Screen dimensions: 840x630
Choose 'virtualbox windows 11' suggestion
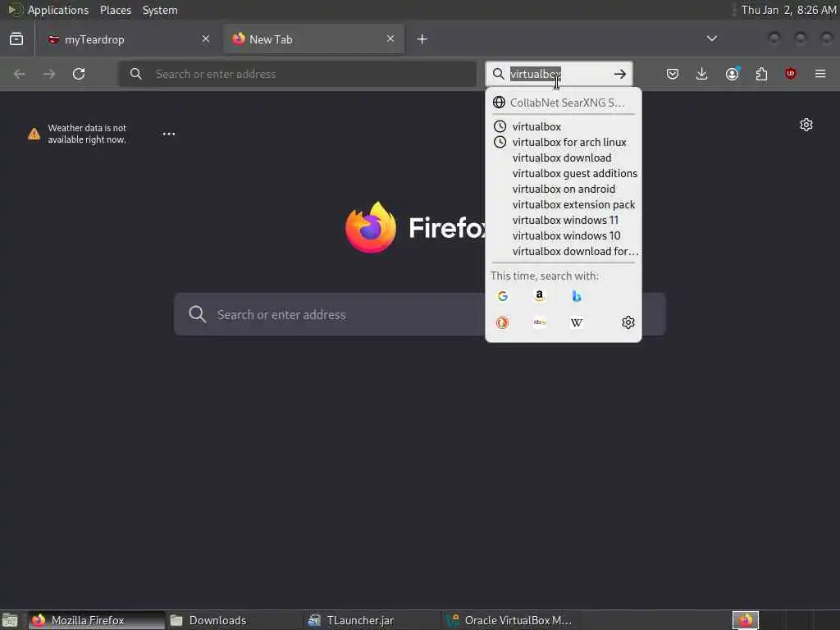[563, 220]
